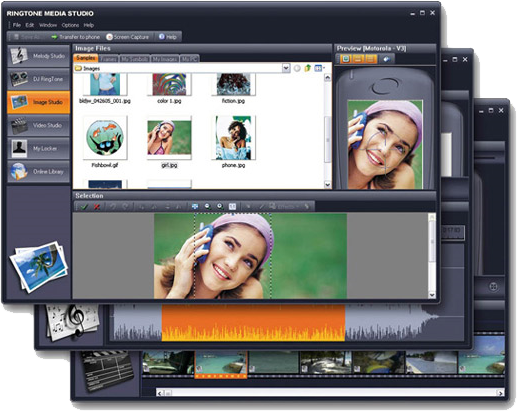Open the Video Studio module
517x411 pixels.
(38, 125)
